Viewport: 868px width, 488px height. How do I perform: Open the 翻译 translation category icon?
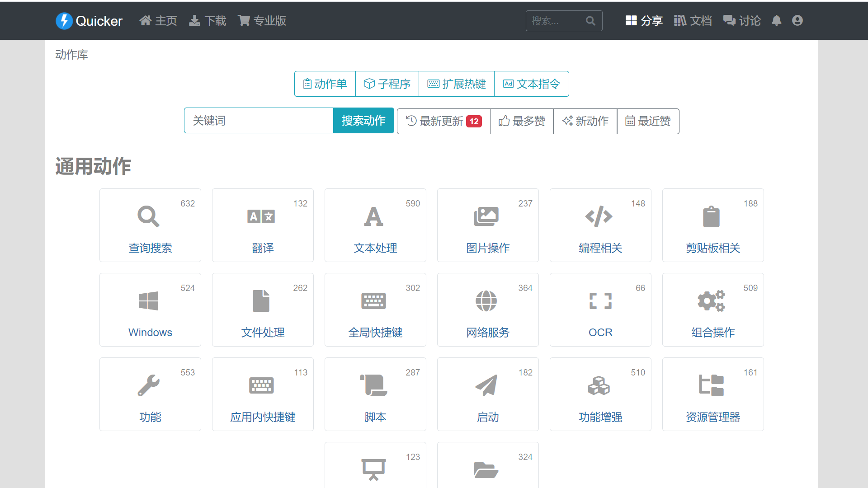pos(261,216)
